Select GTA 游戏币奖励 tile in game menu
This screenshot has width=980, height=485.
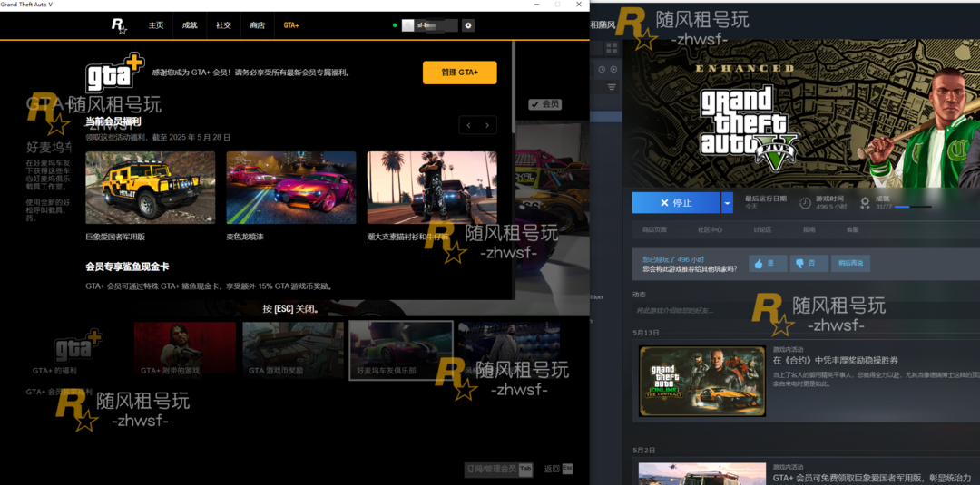point(293,350)
